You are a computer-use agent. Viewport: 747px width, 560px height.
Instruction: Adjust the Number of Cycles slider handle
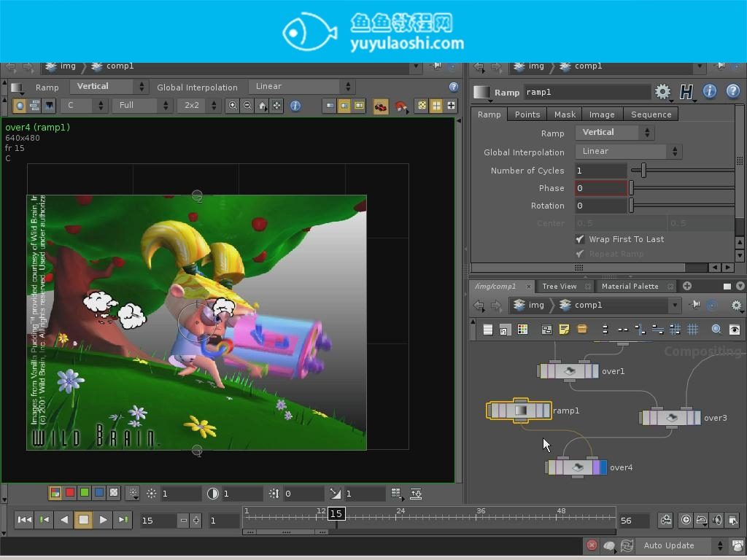coord(643,170)
